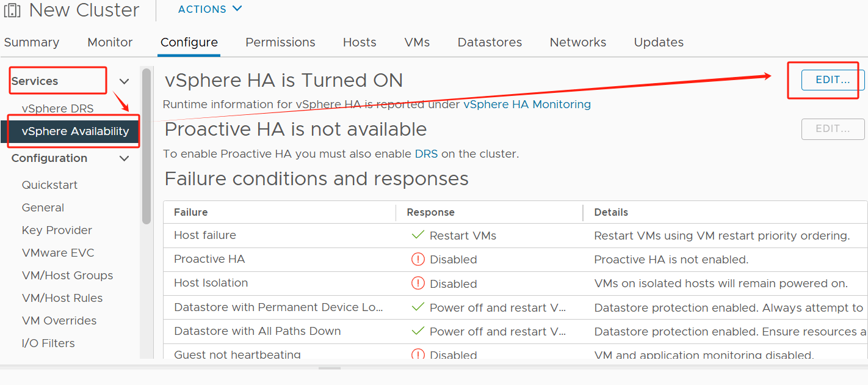
Task: Click red warning icon in Proactive HA row
Action: click(x=418, y=259)
